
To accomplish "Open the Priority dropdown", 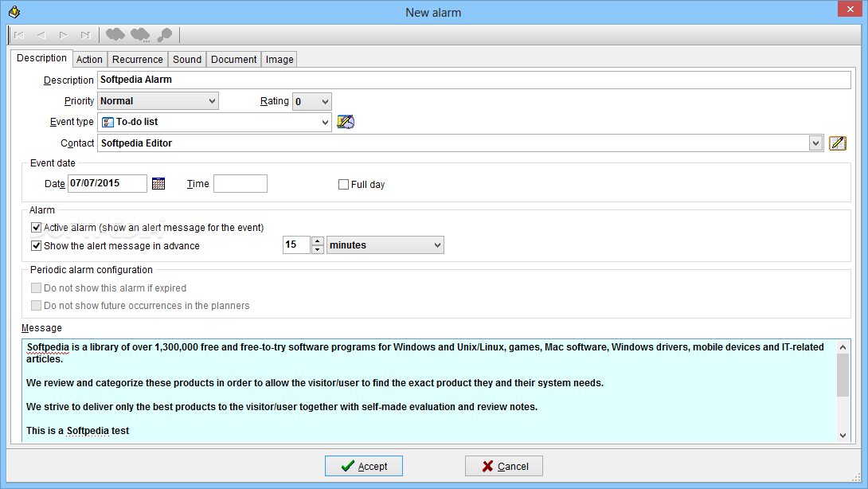I will pos(212,101).
